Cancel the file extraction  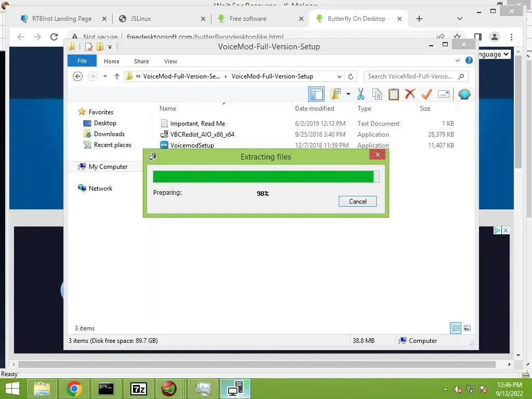tap(357, 201)
